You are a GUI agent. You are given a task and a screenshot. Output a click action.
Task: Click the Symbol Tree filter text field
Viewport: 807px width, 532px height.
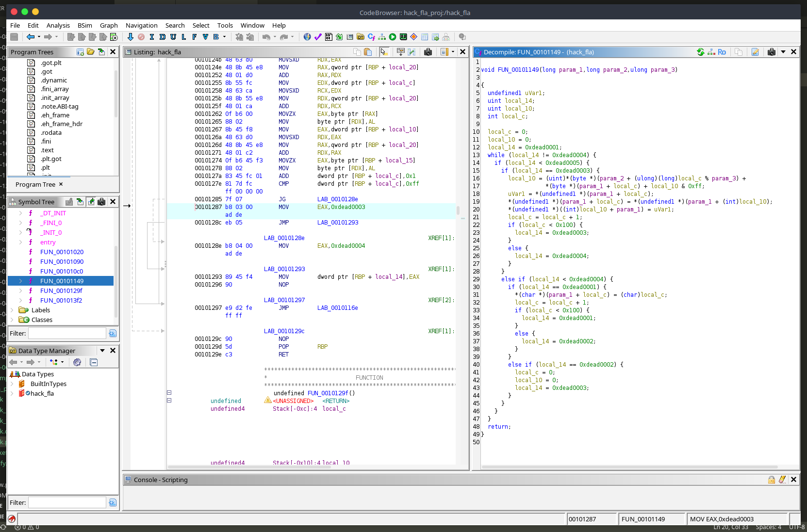(x=67, y=333)
